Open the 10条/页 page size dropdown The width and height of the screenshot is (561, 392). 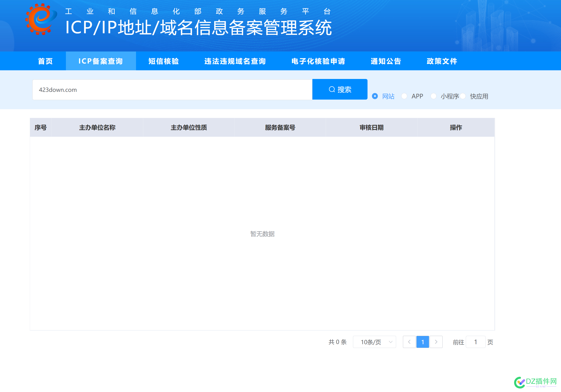point(374,342)
